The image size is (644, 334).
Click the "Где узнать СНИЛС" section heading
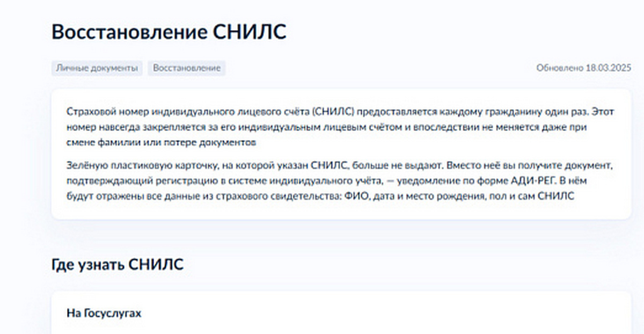click(118, 264)
